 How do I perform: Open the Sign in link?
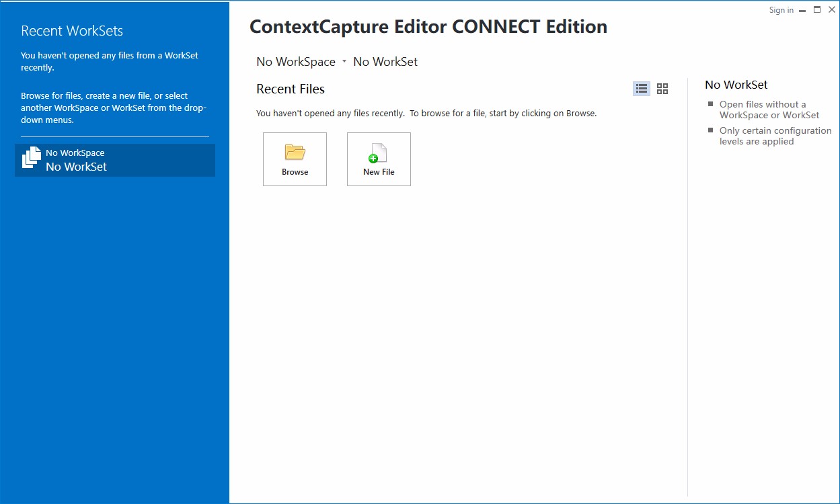[x=781, y=9]
